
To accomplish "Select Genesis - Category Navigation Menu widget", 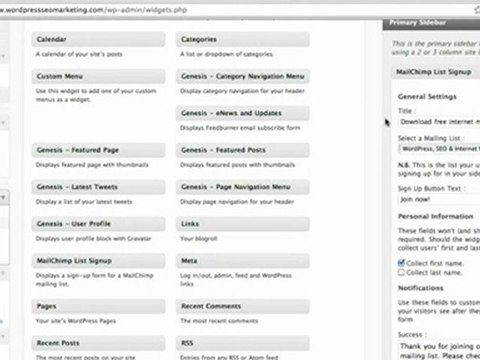I will pyautogui.click(x=243, y=76).
